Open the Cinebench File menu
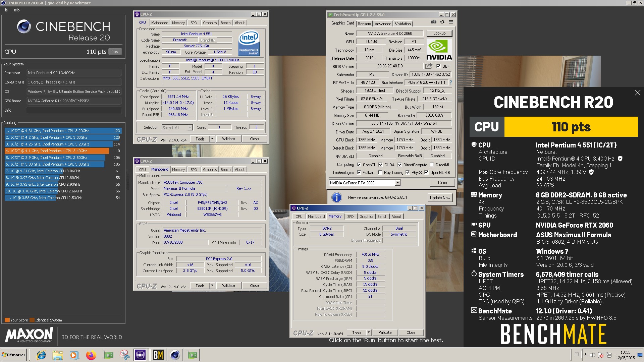This screenshot has height=362, width=644. tap(5, 10)
